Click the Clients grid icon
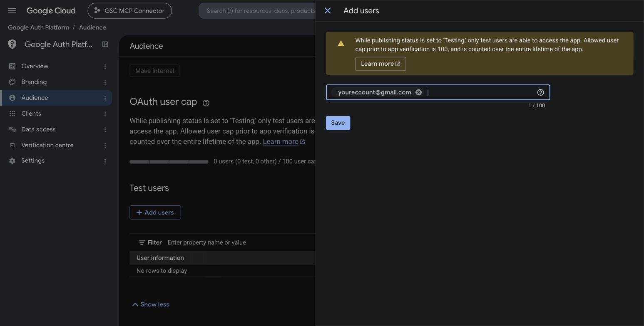 (12, 114)
